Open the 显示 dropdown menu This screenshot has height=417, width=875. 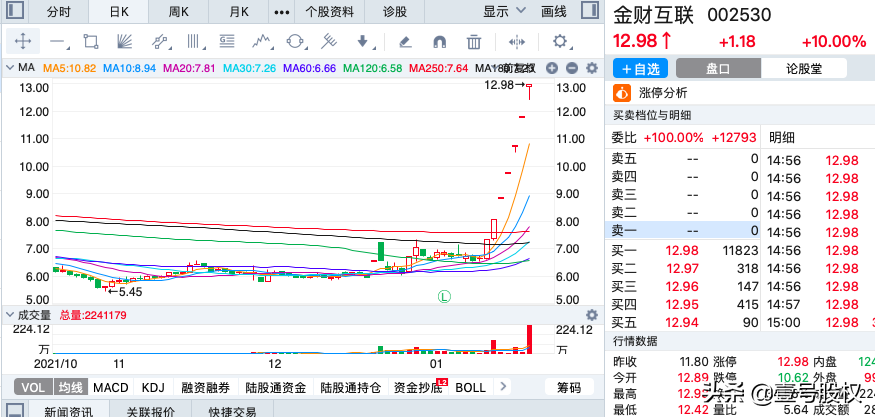504,11
